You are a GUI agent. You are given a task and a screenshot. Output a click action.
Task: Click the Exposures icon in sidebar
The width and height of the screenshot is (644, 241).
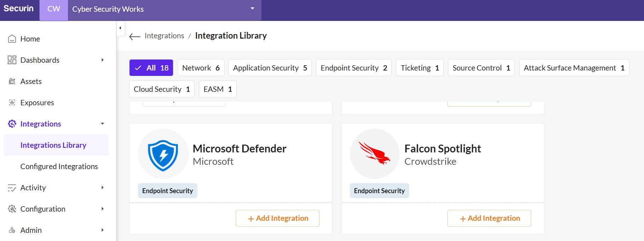(12, 102)
